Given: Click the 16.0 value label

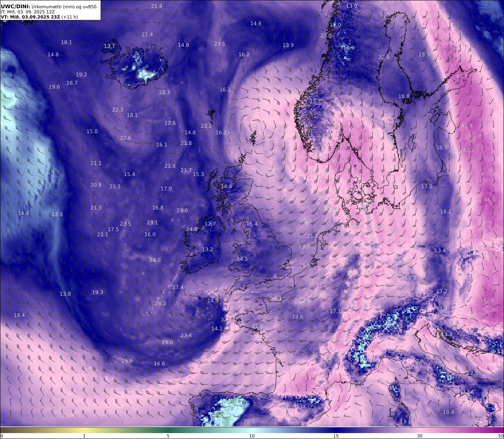Looking at the screenshot, I should [x=150, y=235].
